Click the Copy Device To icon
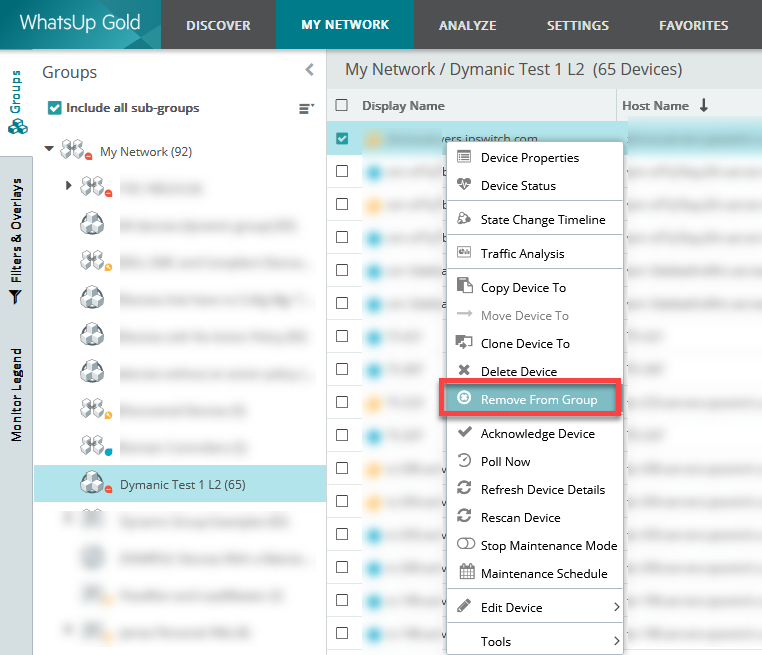This screenshot has height=655, width=762. pyautogui.click(x=465, y=285)
